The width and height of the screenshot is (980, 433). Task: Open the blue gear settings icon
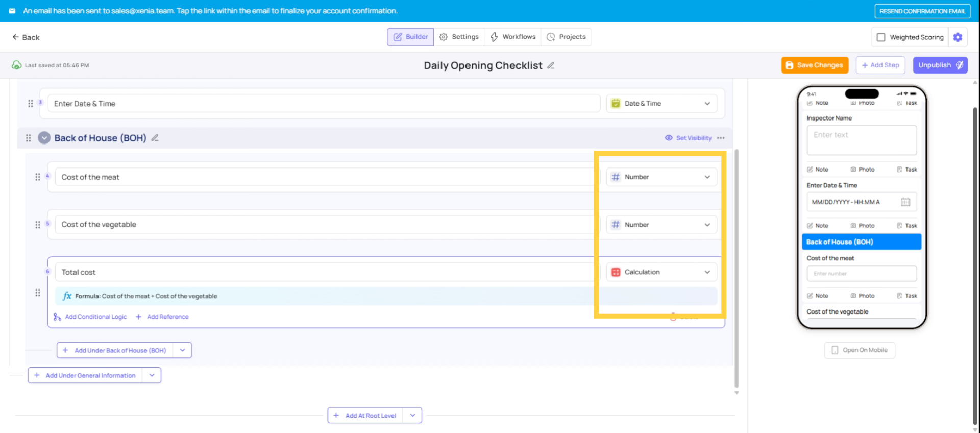(x=958, y=37)
